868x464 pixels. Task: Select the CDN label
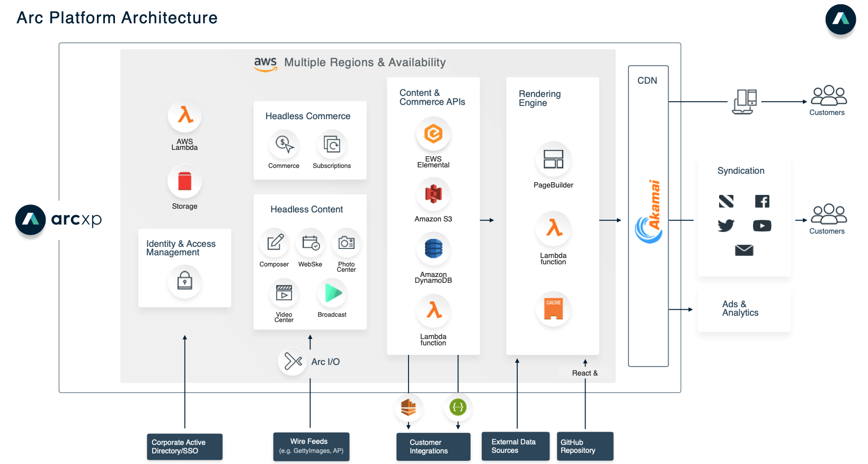(x=647, y=81)
